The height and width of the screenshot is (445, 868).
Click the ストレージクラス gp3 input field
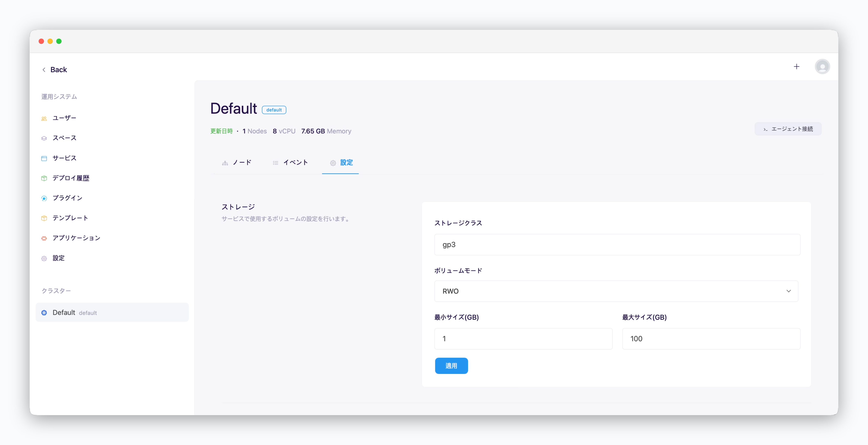coord(617,245)
